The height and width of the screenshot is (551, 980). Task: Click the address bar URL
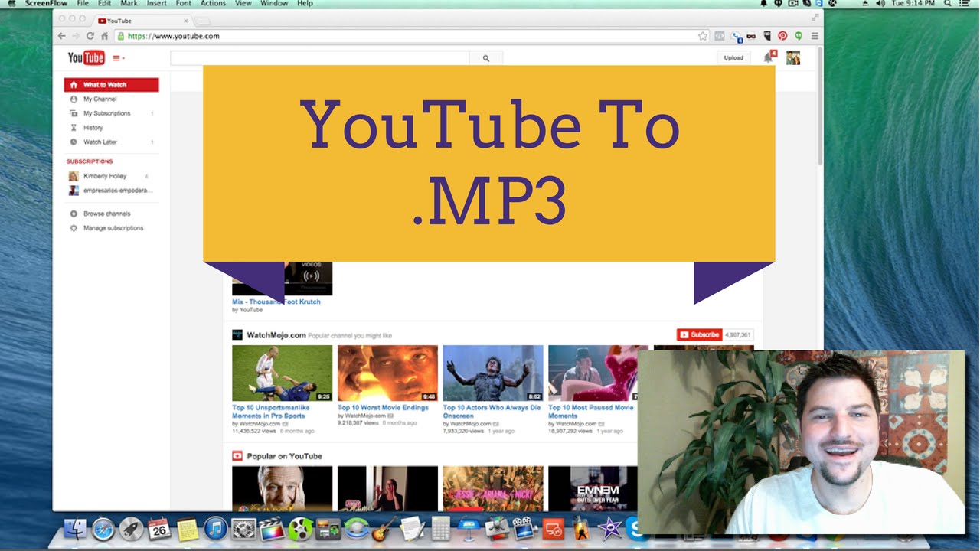click(174, 36)
